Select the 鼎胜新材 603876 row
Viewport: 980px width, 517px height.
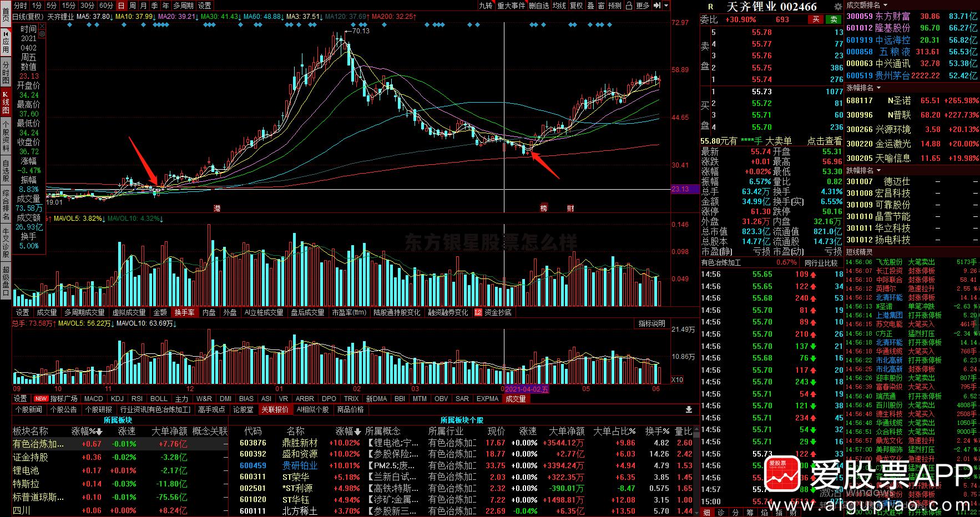pos(464,443)
